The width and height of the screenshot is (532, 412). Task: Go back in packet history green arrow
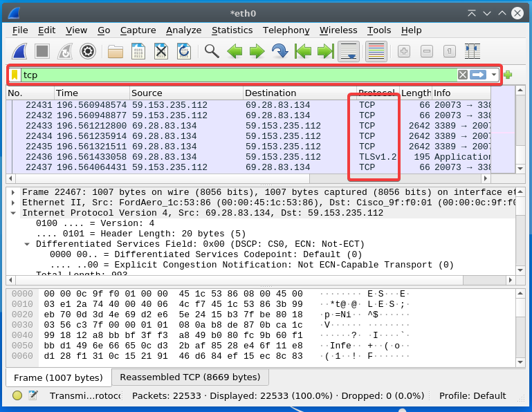(235, 52)
